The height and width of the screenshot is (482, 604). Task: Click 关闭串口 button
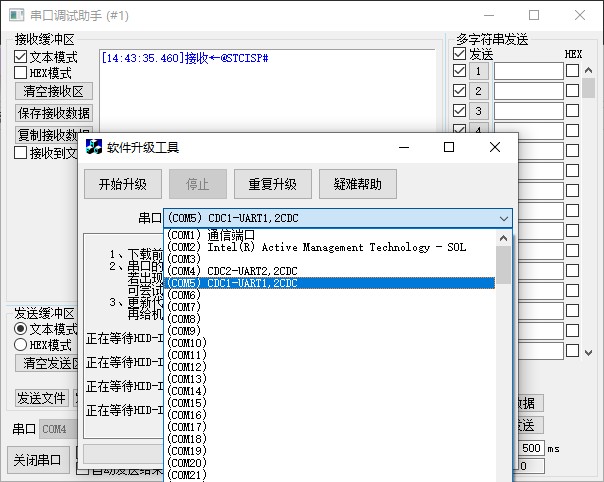(38, 460)
